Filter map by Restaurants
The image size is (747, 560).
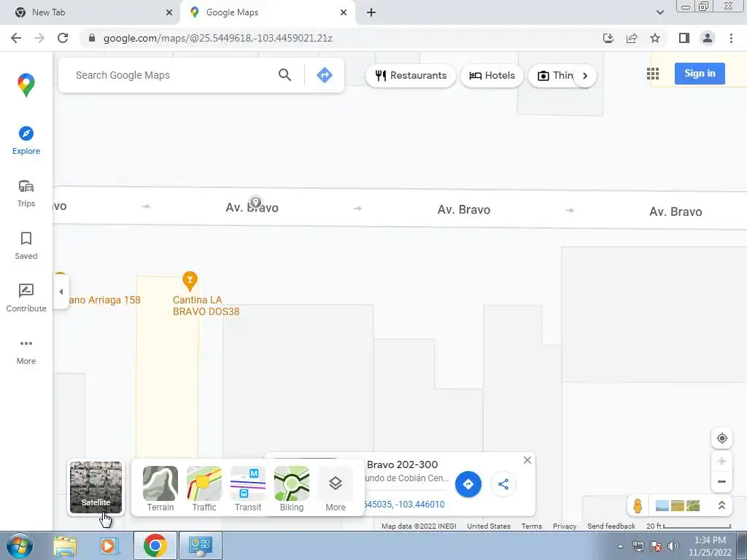(x=411, y=76)
